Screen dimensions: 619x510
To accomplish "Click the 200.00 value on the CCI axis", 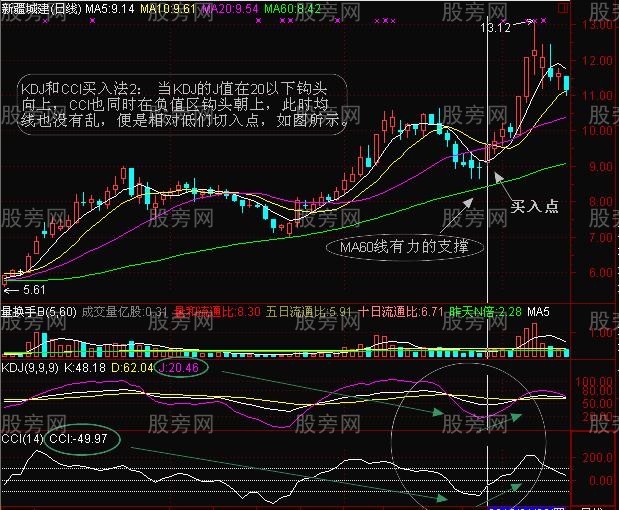I will [598, 458].
